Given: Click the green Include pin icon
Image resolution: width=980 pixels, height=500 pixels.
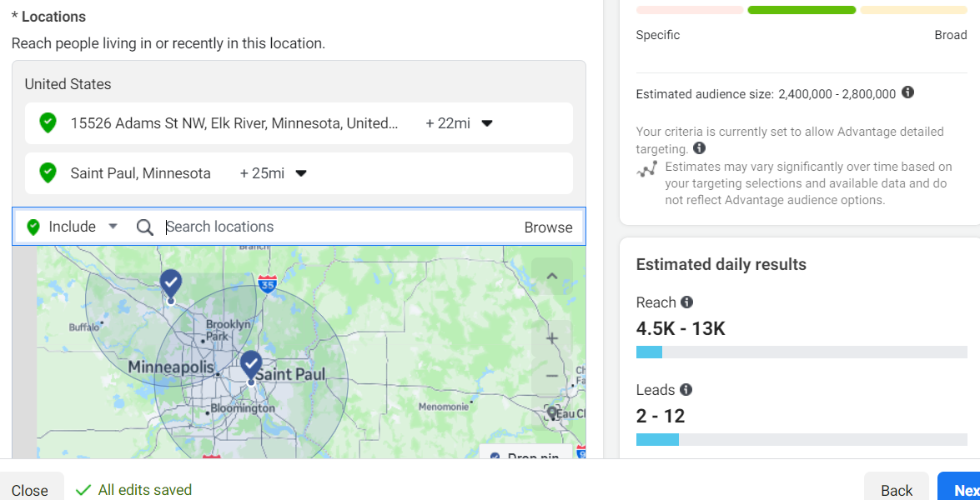Looking at the screenshot, I should [33, 227].
